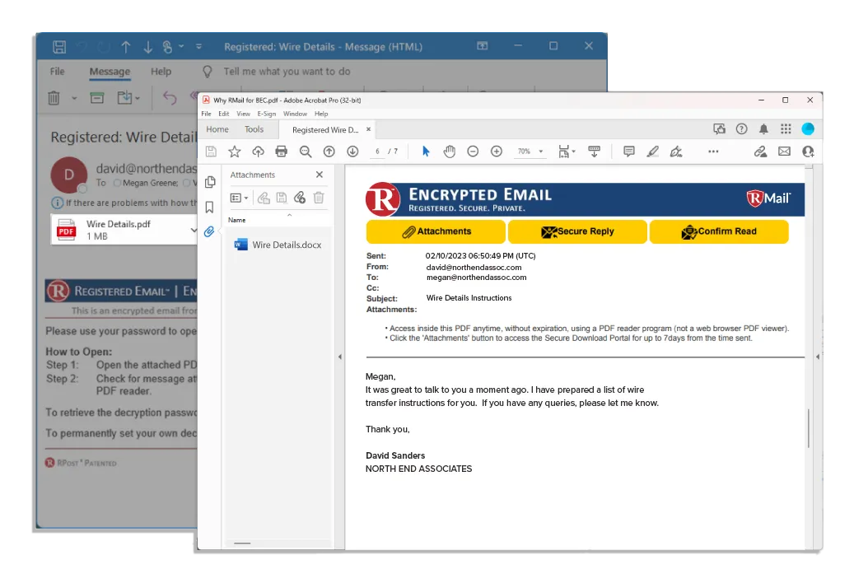Open Acrobat E-Sign menu
868x588 pixels.
pyautogui.click(x=266, y=114)
